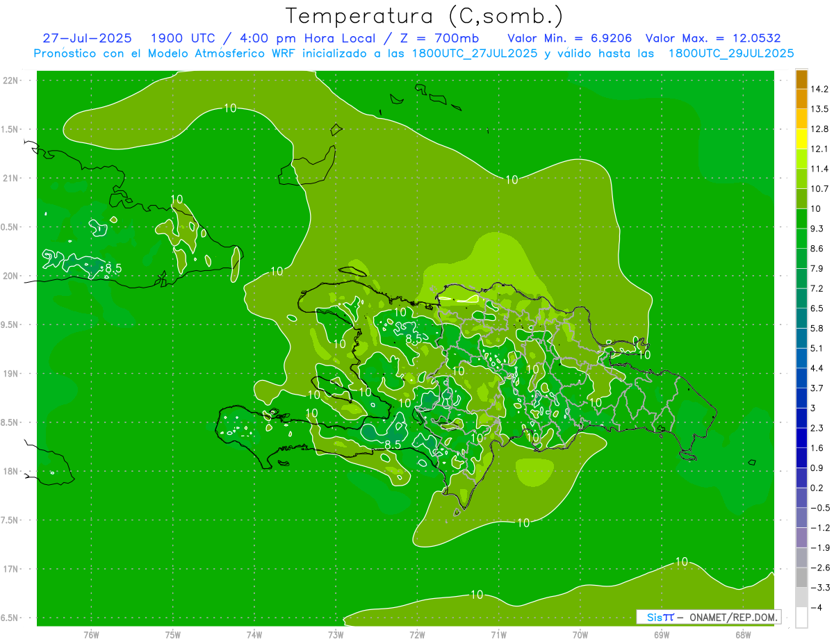Click the truncated "7.5N" latitude axis label
This screenshot has width=834, height=644.
coord(10,520)
